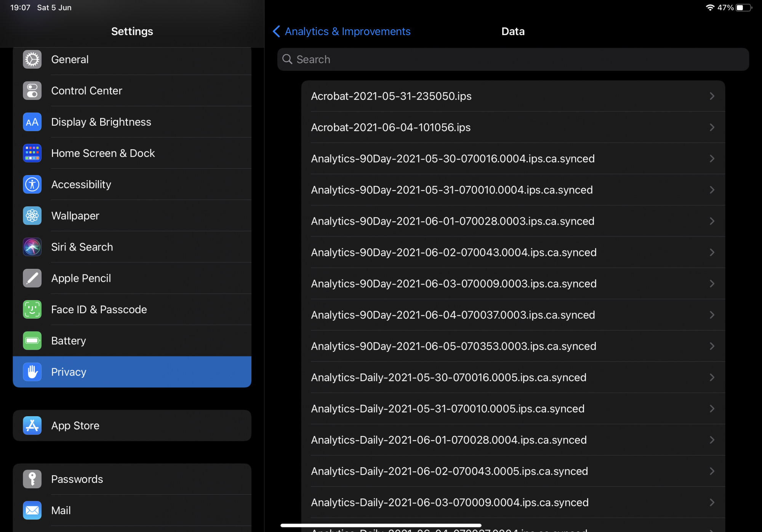The height and width of the screenshot is (532, 762).
Task: Tap the Home Screen & Dock grid icon
Action: point(32,153)
